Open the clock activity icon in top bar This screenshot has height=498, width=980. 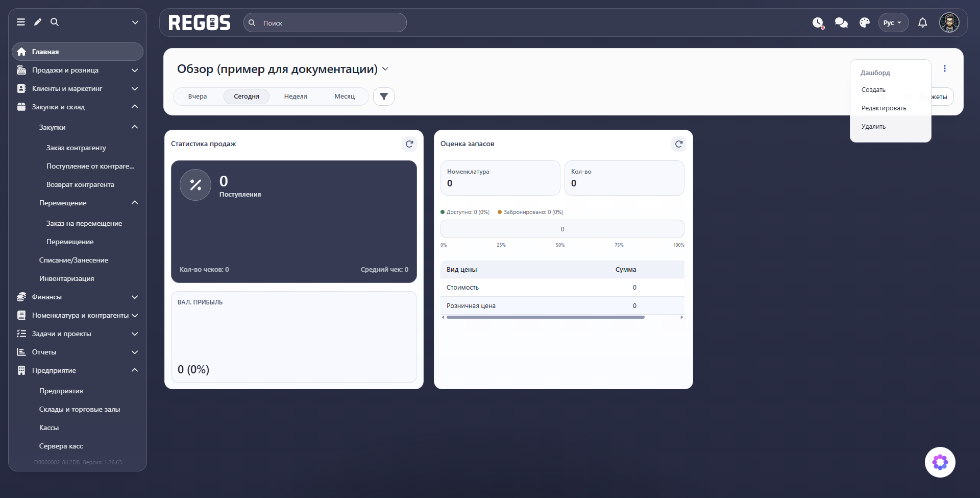pos(818,22)
